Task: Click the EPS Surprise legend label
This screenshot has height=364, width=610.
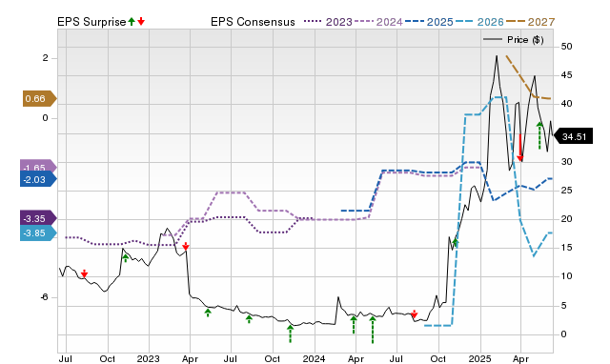Action: pyautogui.click(x=91, y=22)
